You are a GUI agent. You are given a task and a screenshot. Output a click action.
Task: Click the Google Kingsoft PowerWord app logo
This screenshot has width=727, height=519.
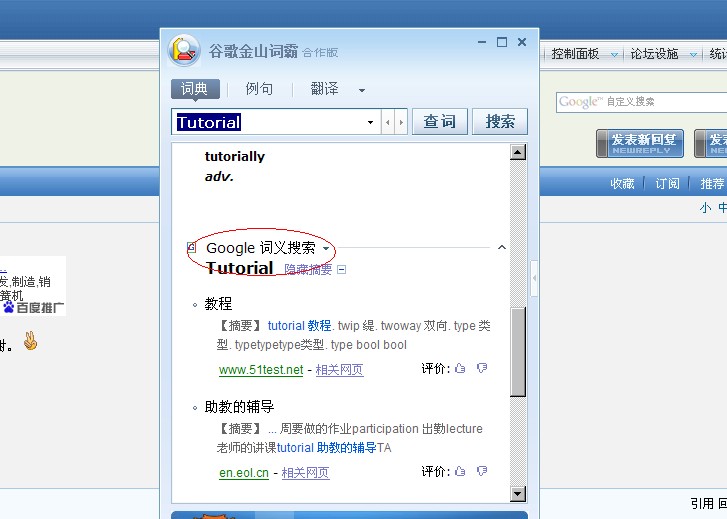[184, 50]
